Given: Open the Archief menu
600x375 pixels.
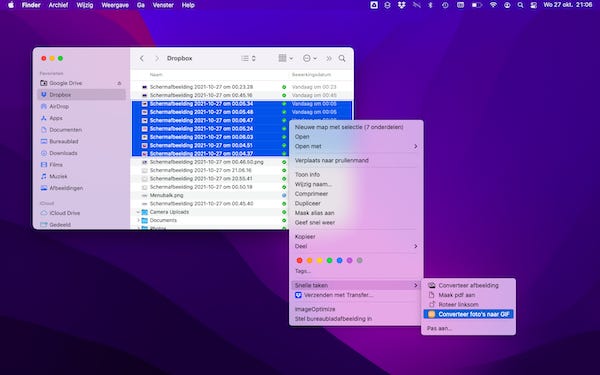Looking at the screenshot, I should pos(58,5).
